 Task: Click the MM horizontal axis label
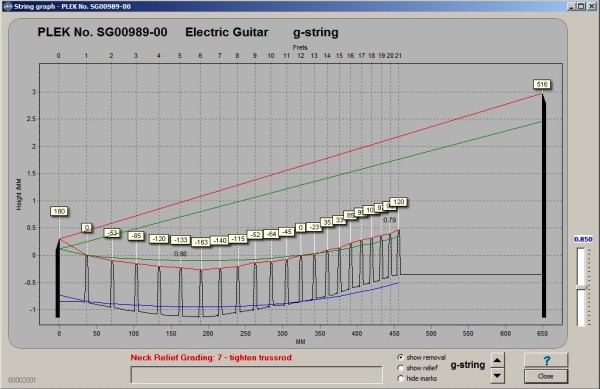(300, 342)
